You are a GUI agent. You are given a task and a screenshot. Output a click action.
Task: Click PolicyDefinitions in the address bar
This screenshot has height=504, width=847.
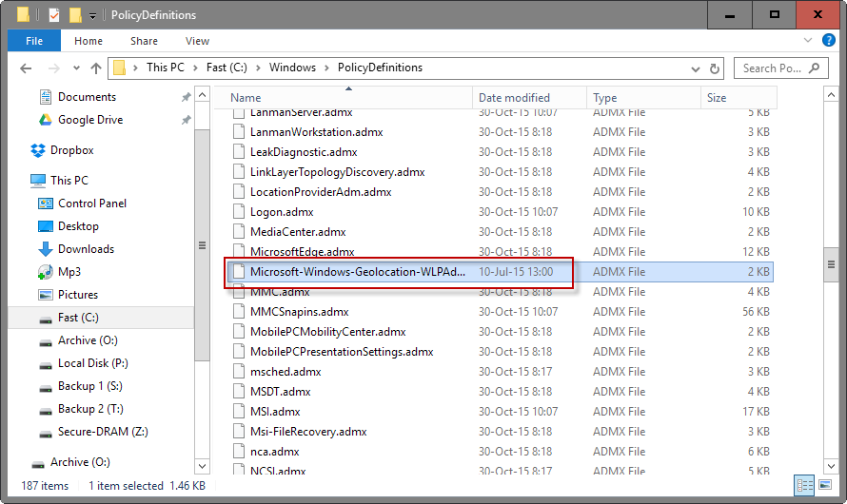[x=380, y=68]
